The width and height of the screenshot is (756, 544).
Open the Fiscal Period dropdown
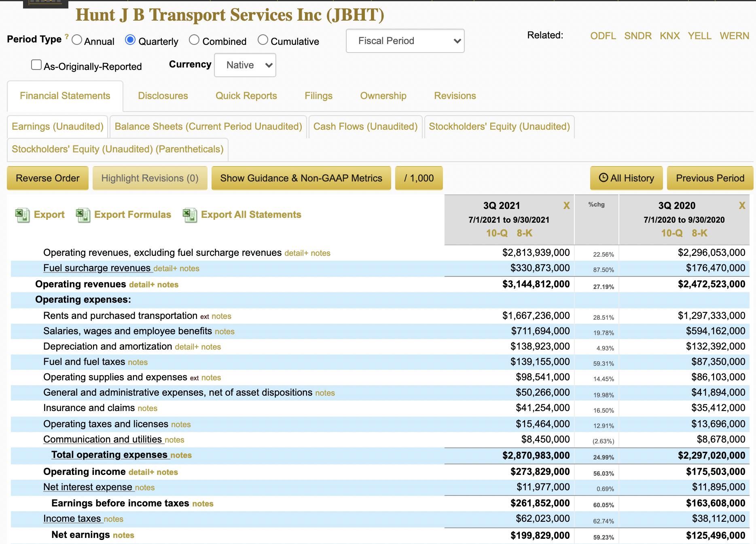coord(405,41)
